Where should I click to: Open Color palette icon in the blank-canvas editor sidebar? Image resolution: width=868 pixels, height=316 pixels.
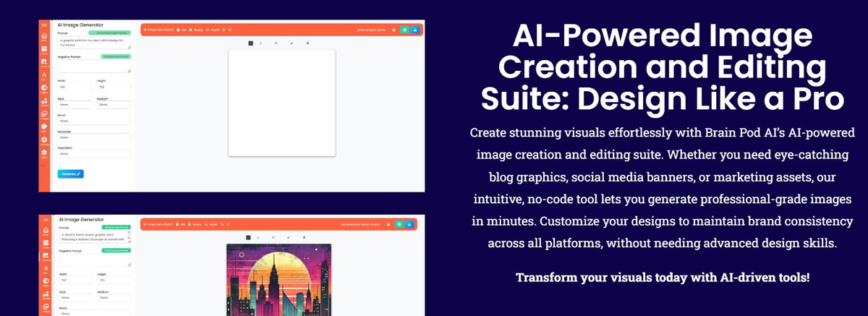coord(43,127)
